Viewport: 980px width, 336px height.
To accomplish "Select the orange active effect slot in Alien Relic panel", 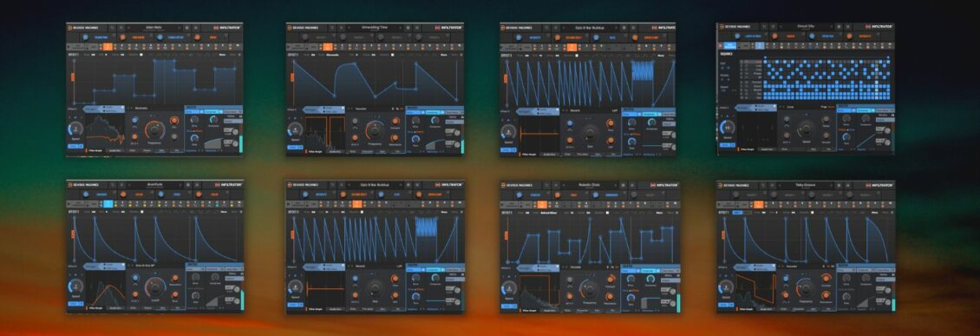I will coord(108,47).
